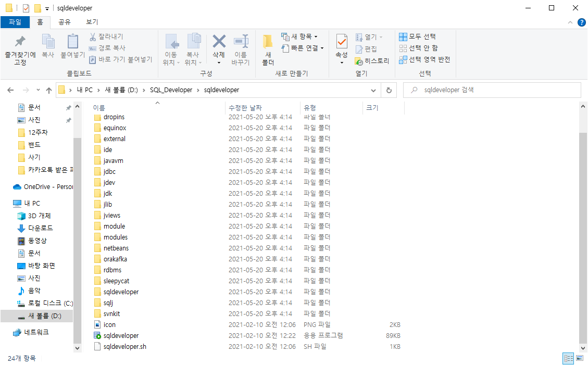Select the svnkit folder
Image resolution: width=588 pixels, height=365 pixels.
tap(106, 313)
